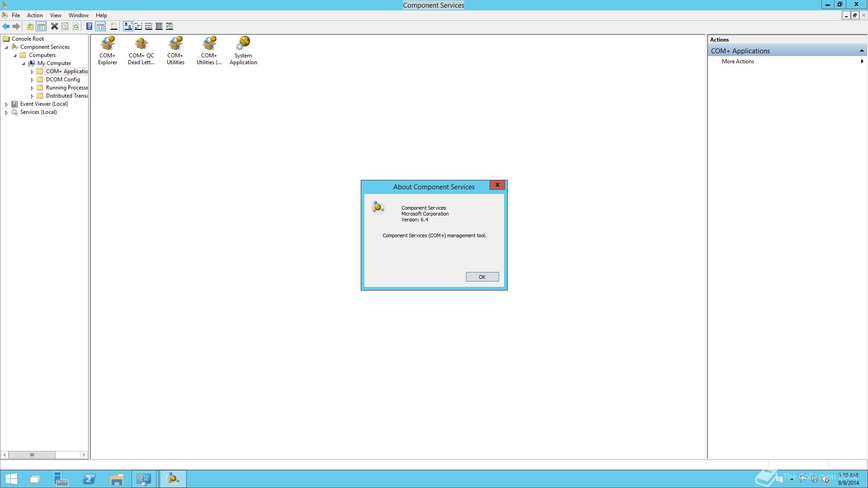868x488 pixels.
Task: Select the Services (Local) label
Action: click(x=38, y=112)
